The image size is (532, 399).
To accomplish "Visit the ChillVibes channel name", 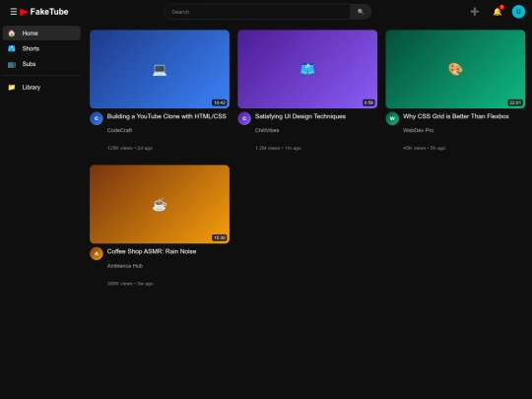I will pos(267,130).
